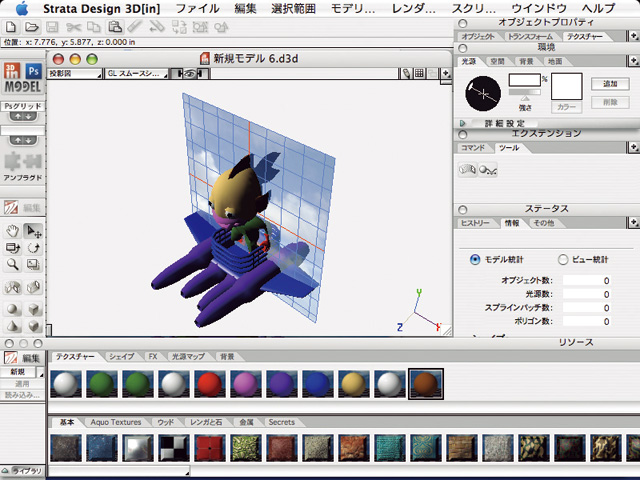Viewport: 640px width, 480px height.
Task: Toggle the eye view icon in model window
Action: point(189,73)
